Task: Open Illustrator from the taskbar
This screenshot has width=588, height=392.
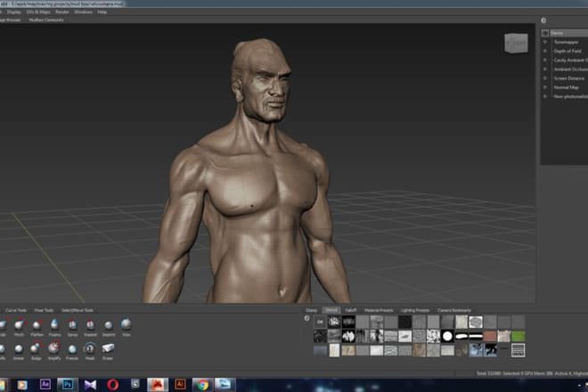Action: pyautogui.click(x=180, y=385)
